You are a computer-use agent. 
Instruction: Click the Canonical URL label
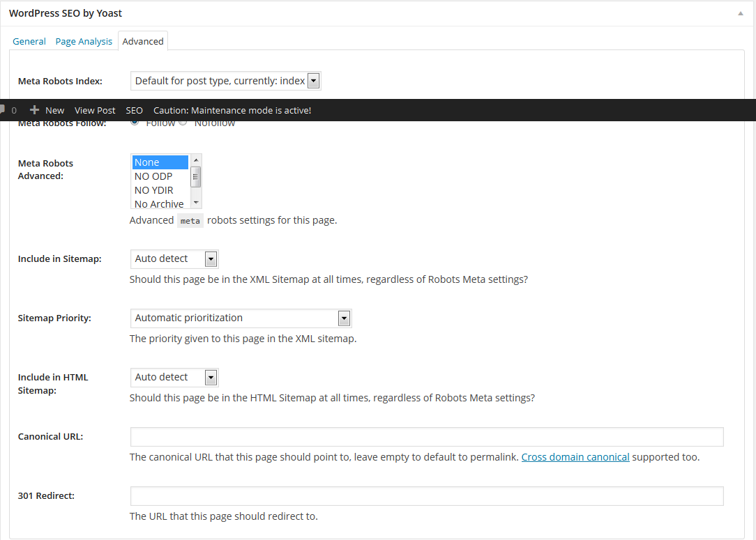click(51, 436)
